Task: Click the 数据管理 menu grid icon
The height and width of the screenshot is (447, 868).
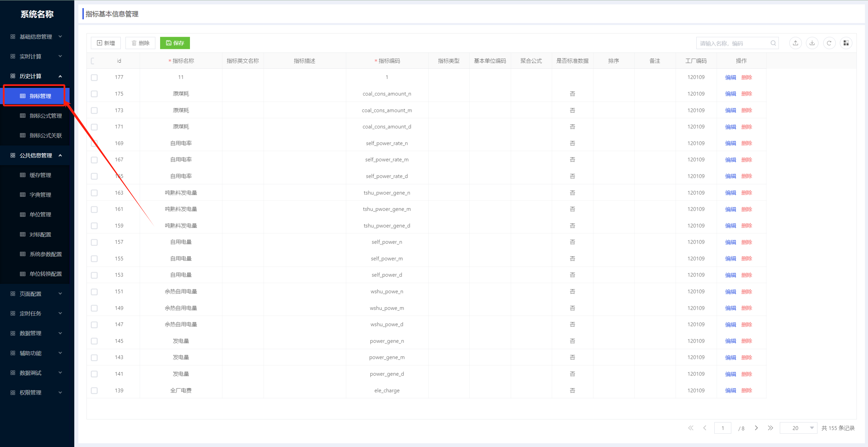Action: pyautogui.click(x=13, y=333)
